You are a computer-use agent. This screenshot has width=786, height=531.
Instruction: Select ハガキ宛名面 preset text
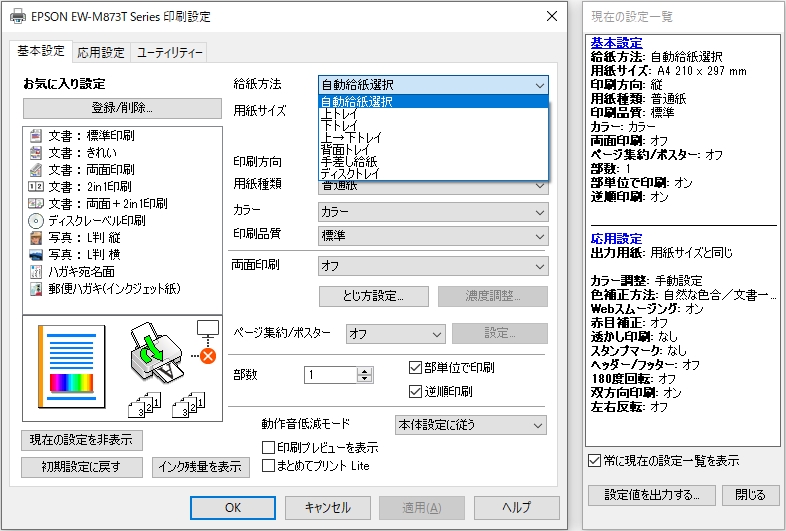(81, 272)
